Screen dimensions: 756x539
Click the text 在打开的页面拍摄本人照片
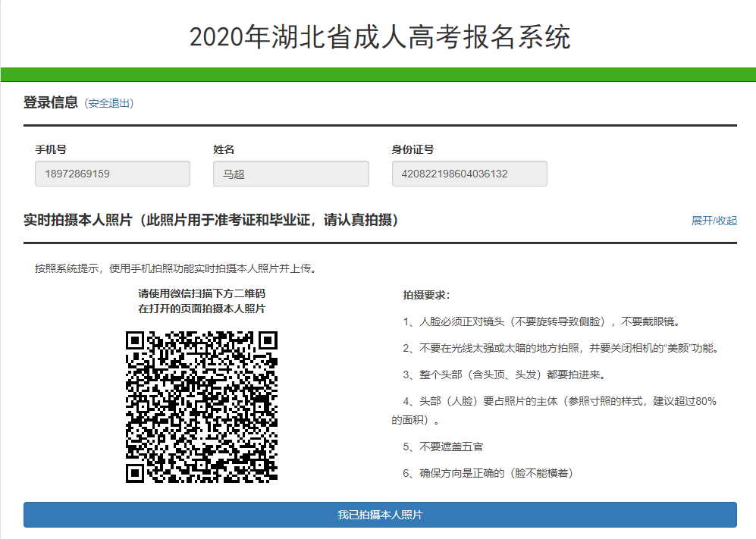coord(202,309)
